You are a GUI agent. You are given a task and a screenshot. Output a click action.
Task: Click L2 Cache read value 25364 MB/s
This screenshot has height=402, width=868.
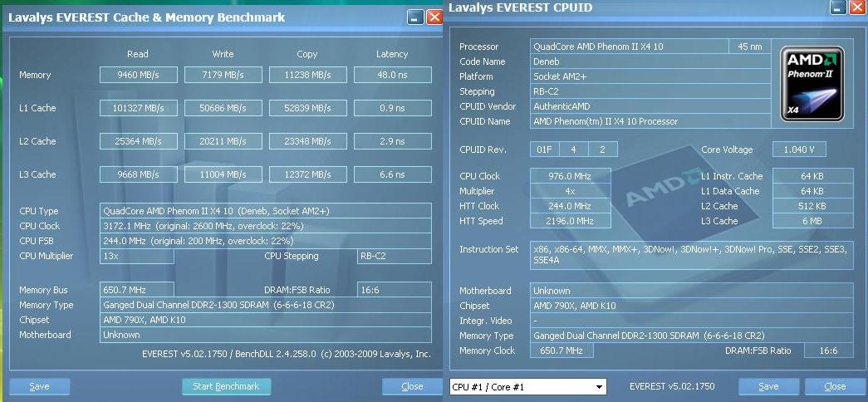click(x=139, y=141)
